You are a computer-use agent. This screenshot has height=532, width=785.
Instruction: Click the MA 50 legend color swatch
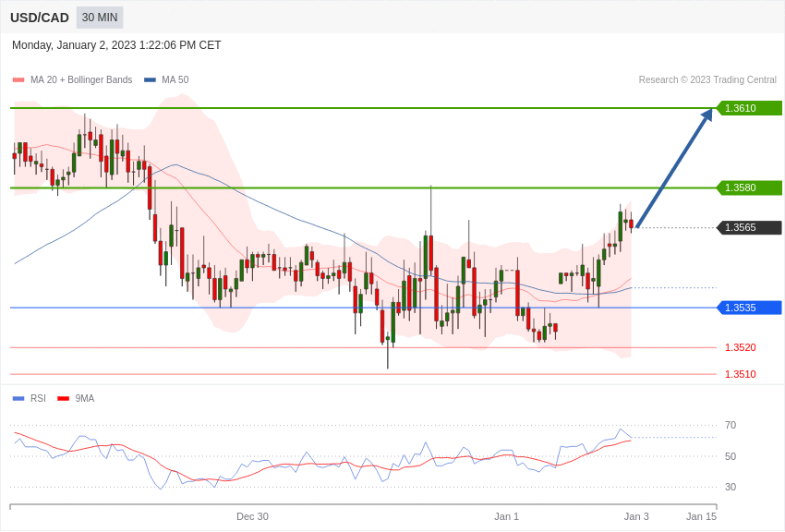(x=150, y=79)
